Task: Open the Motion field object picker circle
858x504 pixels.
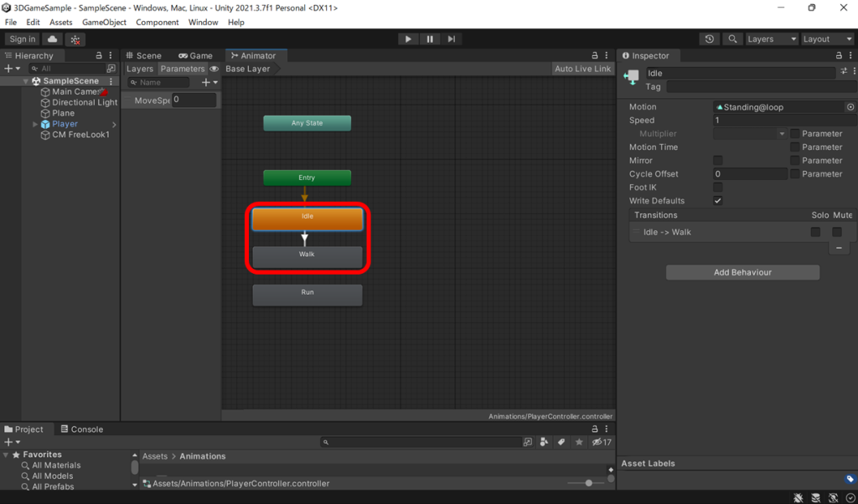Action: click(x=850, y=106)
